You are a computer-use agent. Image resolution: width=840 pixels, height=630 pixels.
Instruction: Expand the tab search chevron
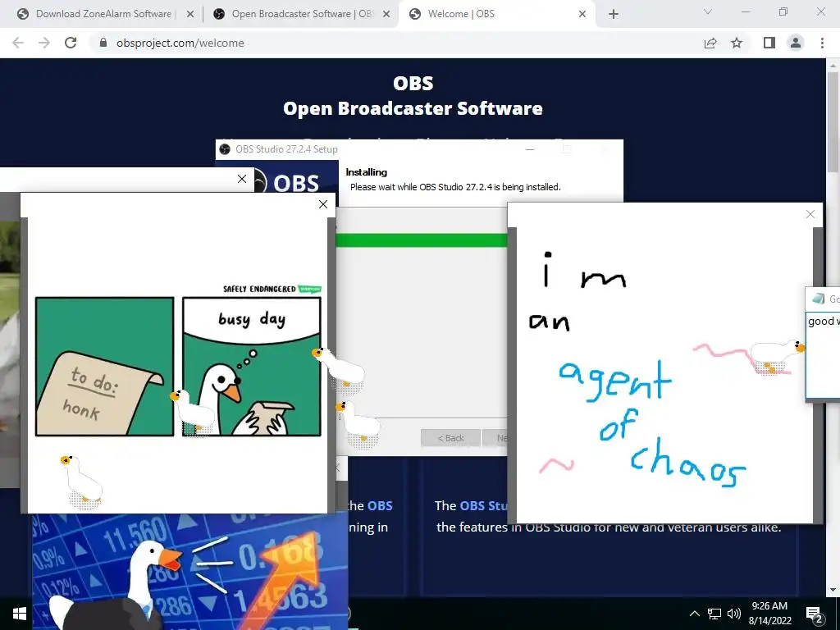click(x=708, y=11)
